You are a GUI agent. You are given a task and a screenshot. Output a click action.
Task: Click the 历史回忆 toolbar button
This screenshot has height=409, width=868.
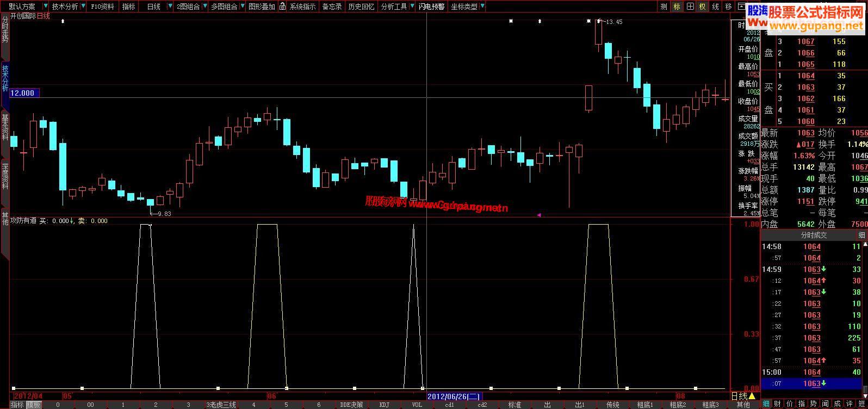361,7
